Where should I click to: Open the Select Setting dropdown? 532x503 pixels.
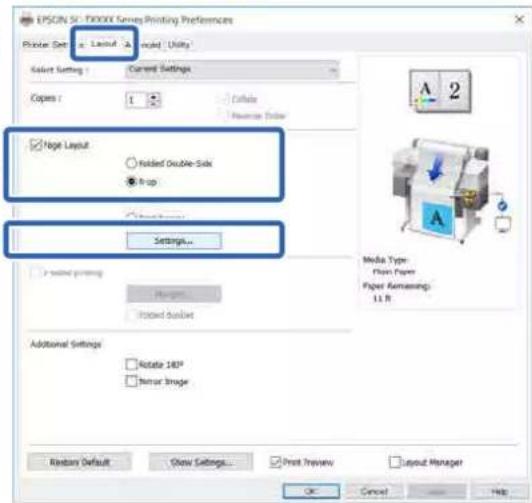[x=232, y=69]
